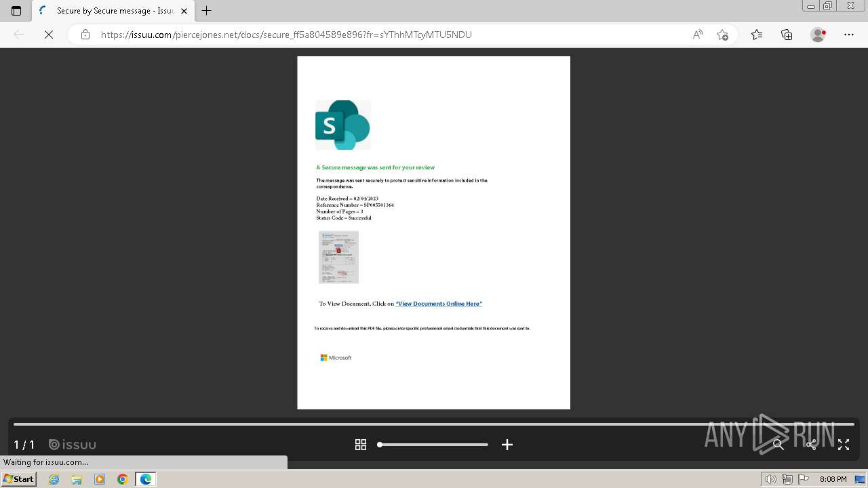Open Action Center flag icon
The width and height of the screenshot is (868, 488).
tap(804, 479)
